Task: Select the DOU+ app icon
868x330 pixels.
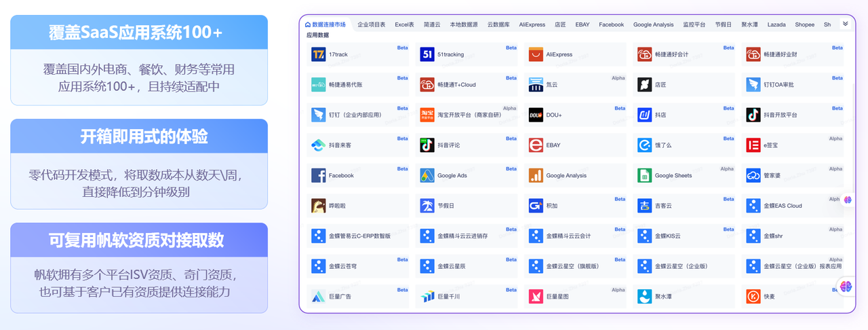Action: pos(536,115)
